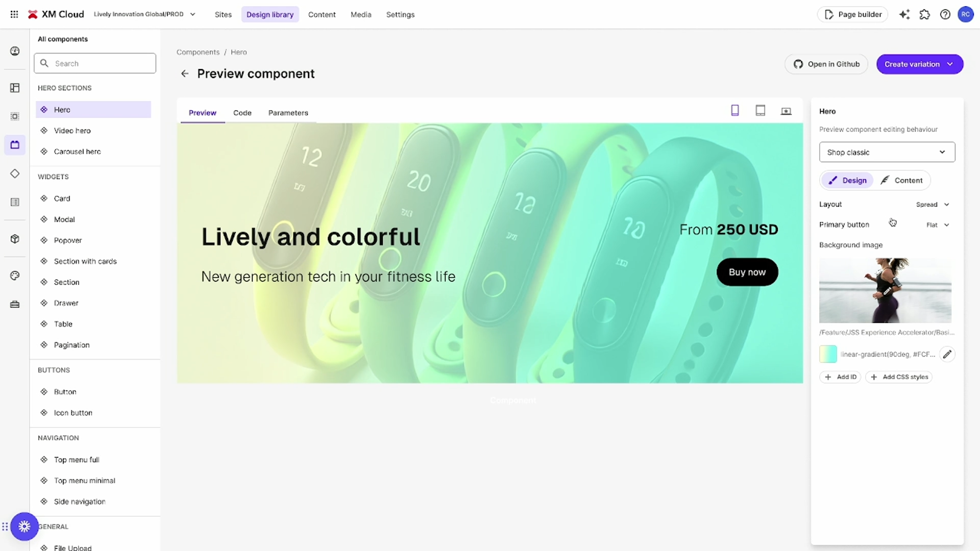
Task: Open the Primary button Flat dropdown
Action: tap(938, 225)
